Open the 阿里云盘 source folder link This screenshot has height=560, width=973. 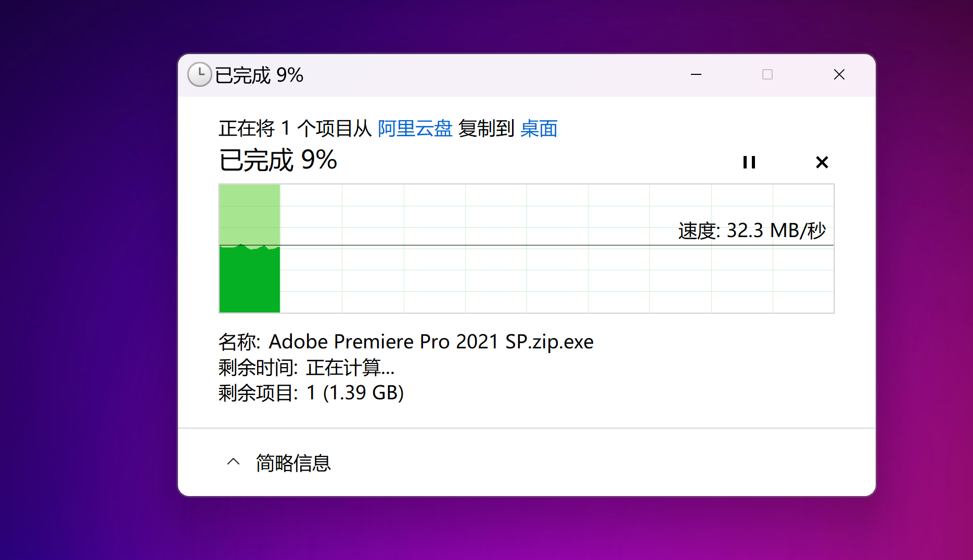[x=415, y=128]
